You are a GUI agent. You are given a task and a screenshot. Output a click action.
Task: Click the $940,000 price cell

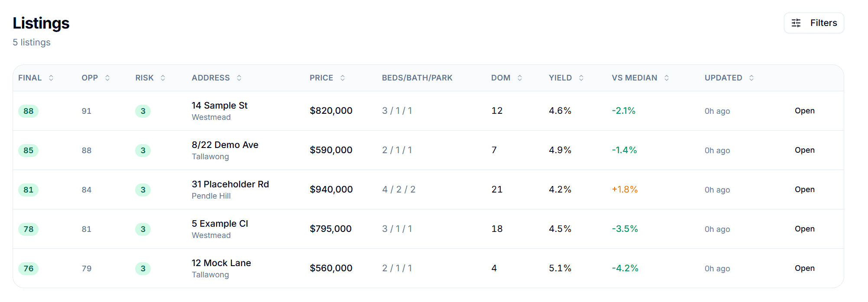tap(330, 190)
